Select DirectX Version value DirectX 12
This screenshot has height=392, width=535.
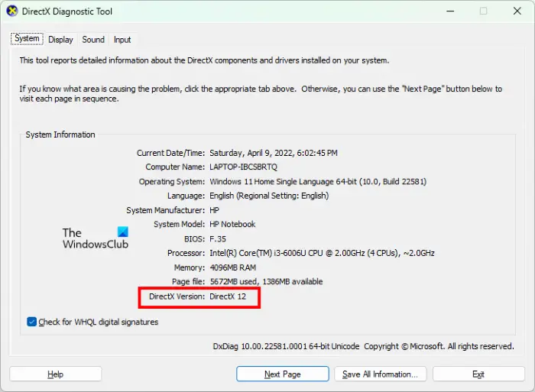click(228, 296)
